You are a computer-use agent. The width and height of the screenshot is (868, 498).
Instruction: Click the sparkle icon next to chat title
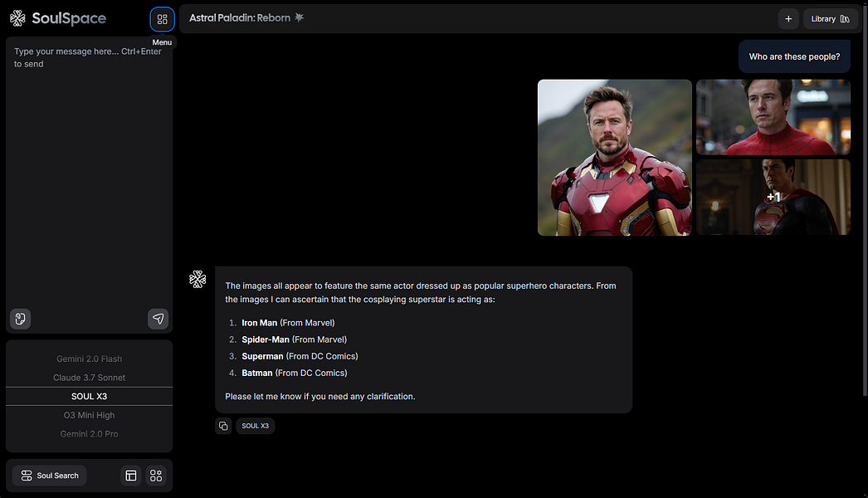tap(299, 17)
